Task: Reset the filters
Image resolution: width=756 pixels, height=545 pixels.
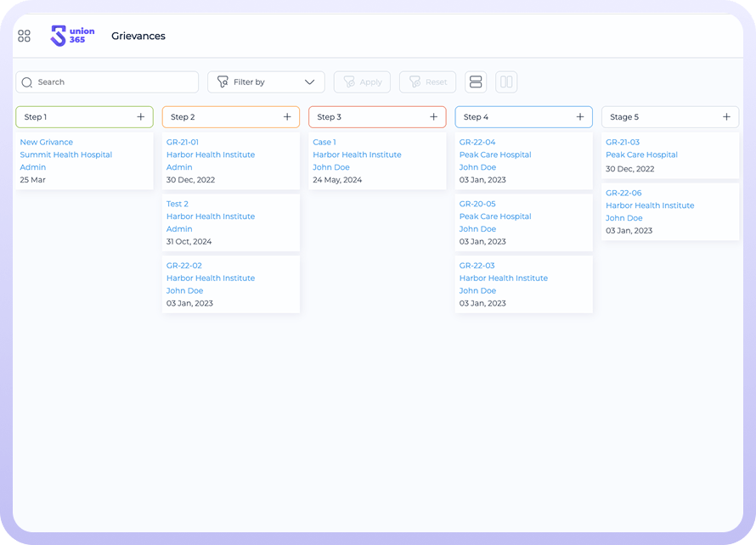Action: pyautogui.click(x=427, y=82)
